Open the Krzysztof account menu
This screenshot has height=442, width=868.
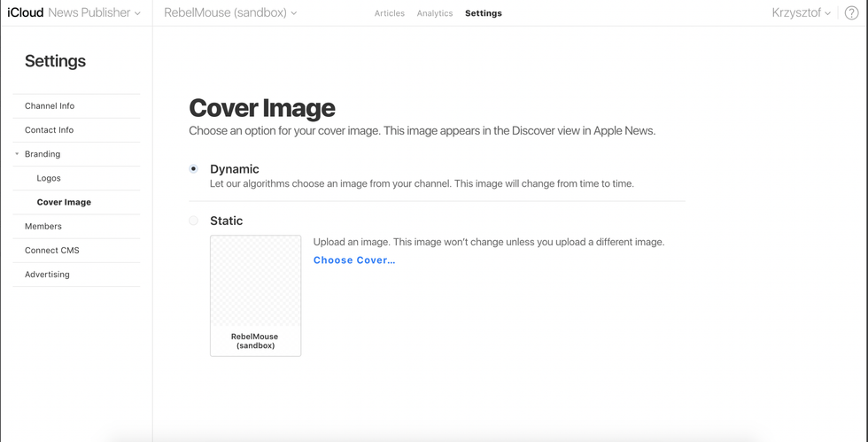[801, 13]
